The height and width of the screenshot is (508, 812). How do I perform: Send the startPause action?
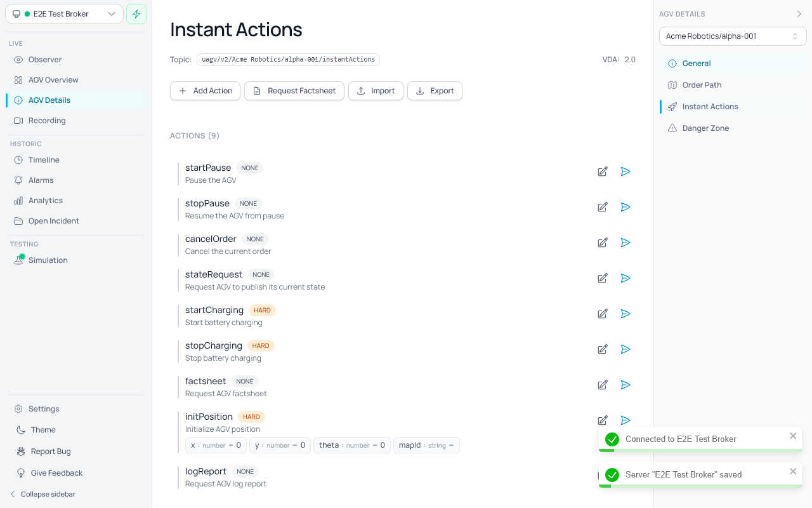coord(625,171)
